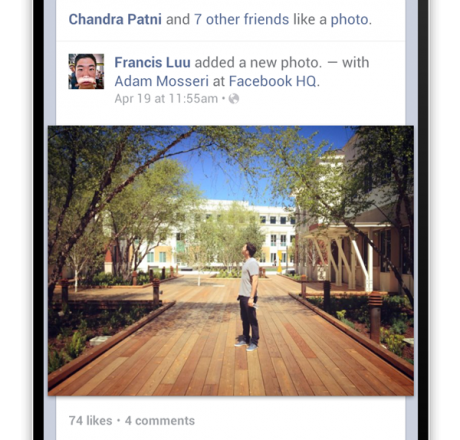Image resolution: width=460 pixels, height=440 pixels.
Task: Open the Facebook HQ location page
Action: pyautogui.click(x=273, y=81)
